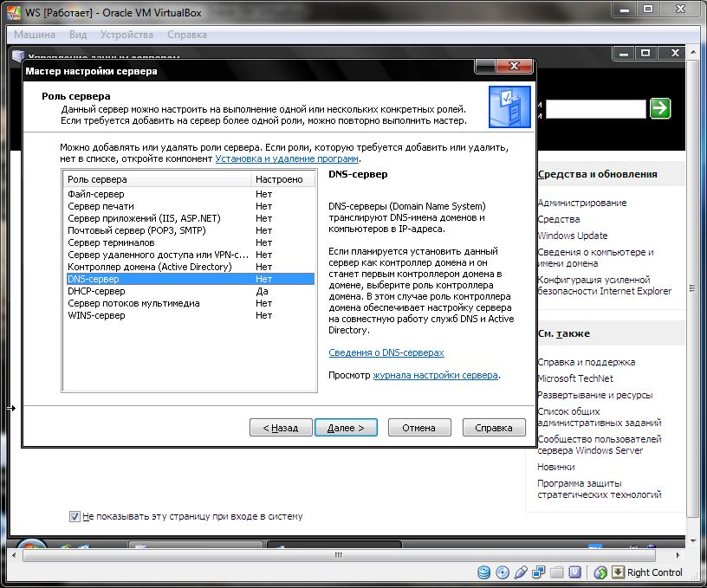Click the shared folders status icon
Screen dimensions: 707x588
pos(557,572)
